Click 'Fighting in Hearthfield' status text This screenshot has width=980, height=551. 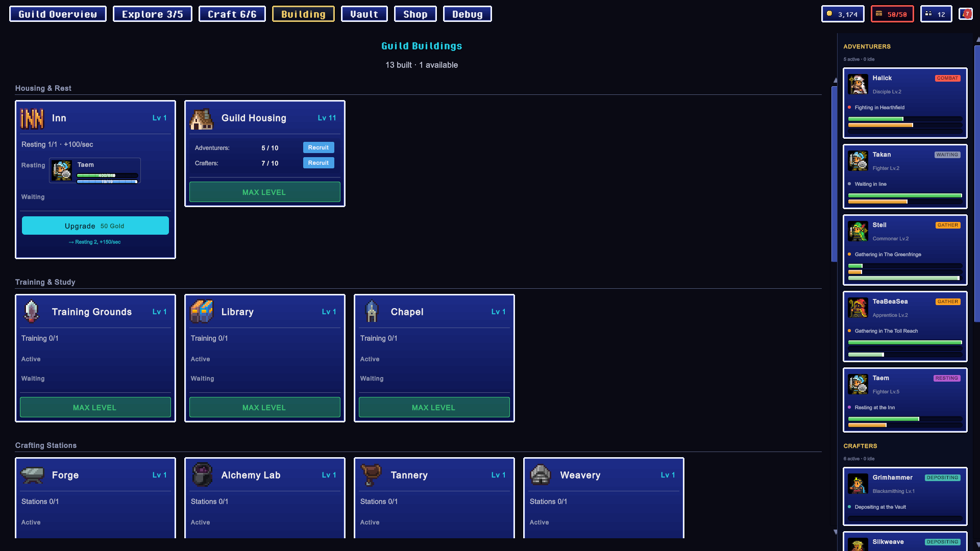tap(879, 108)
